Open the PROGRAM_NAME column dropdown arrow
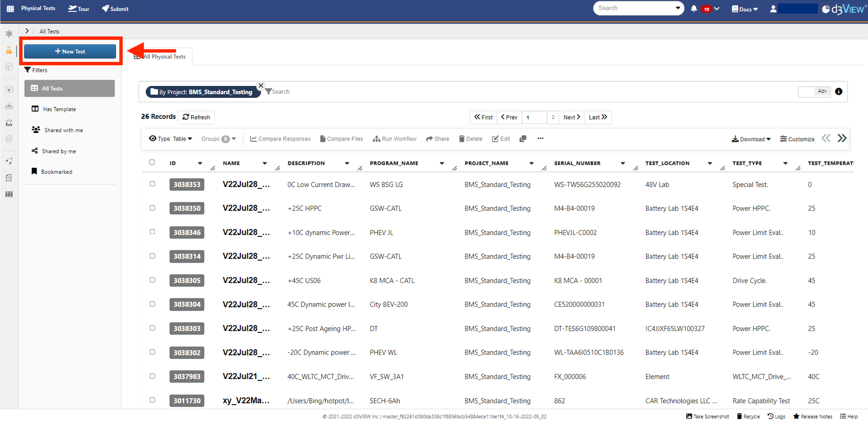 [x=441, y=163]
